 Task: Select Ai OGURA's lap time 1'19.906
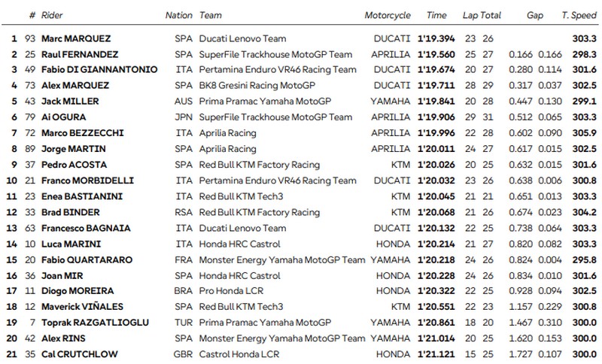coord(436,117)
